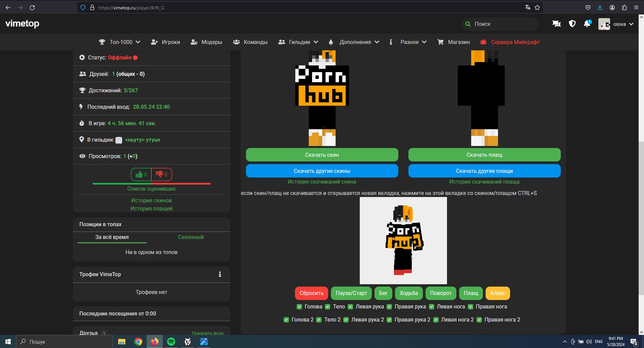Viewport: 644px width, 348px height.
Task: Click the info icon beside Трофеи VimeTop
Action: [220, 274]
